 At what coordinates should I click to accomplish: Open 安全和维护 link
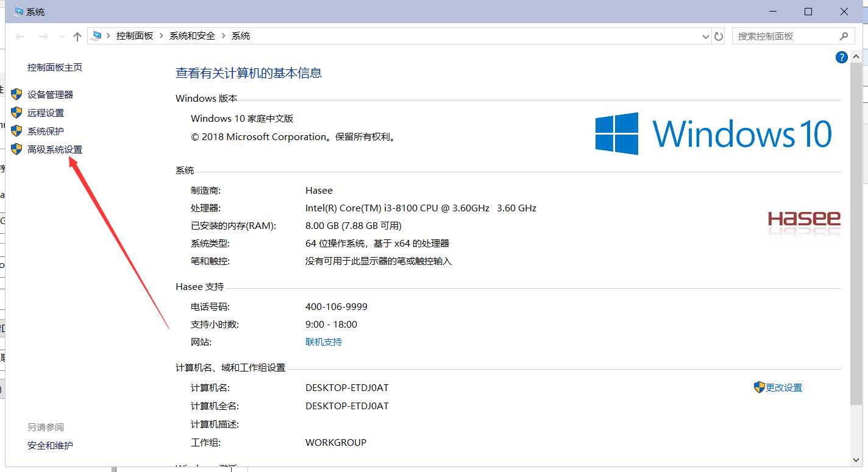(x=50, y=445)
